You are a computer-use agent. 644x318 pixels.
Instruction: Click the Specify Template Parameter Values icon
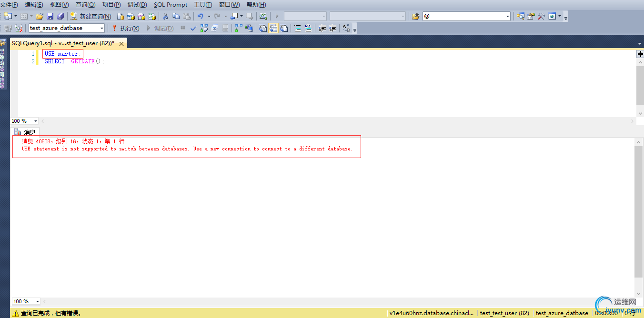[x=346, y=28]
